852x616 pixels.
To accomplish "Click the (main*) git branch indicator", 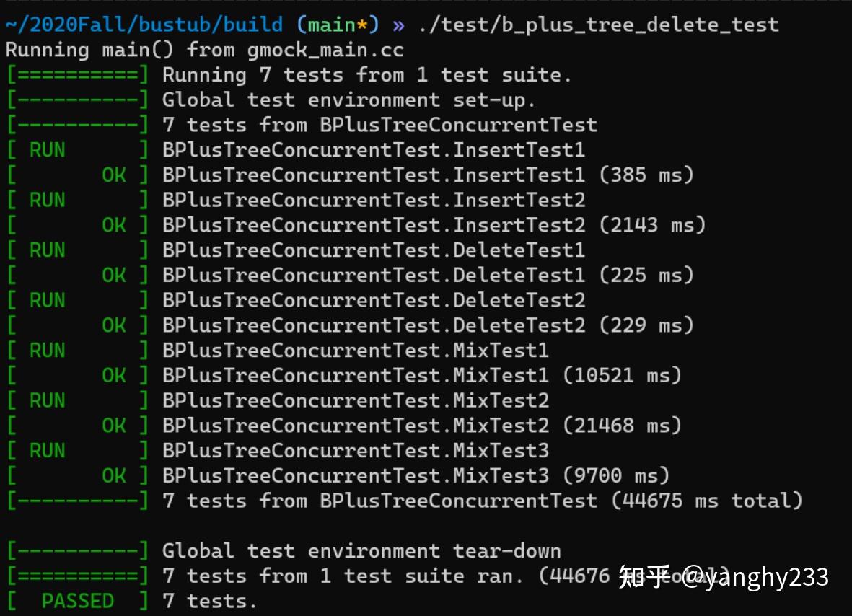I will click(x=338, y=25).
